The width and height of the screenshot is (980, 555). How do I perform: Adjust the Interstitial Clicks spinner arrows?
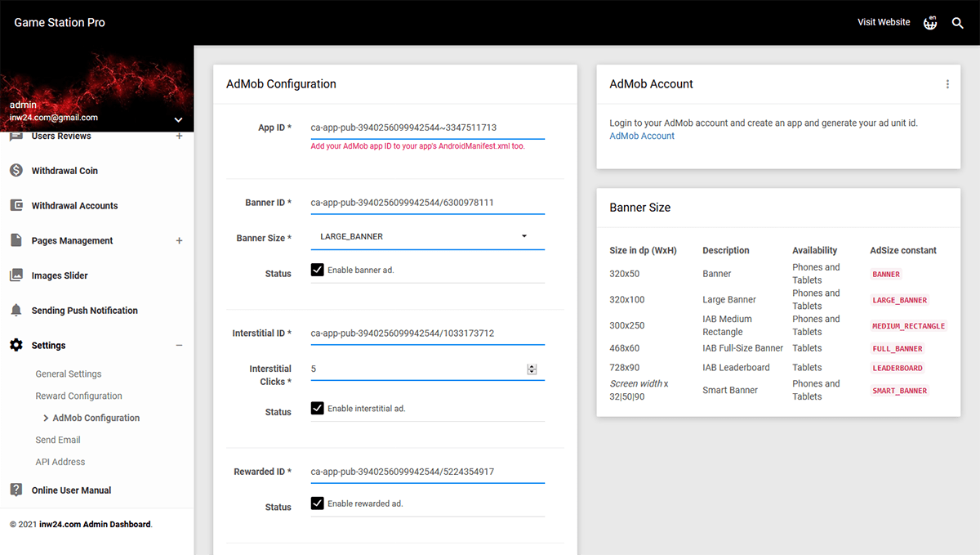click(x=532, y=369)
